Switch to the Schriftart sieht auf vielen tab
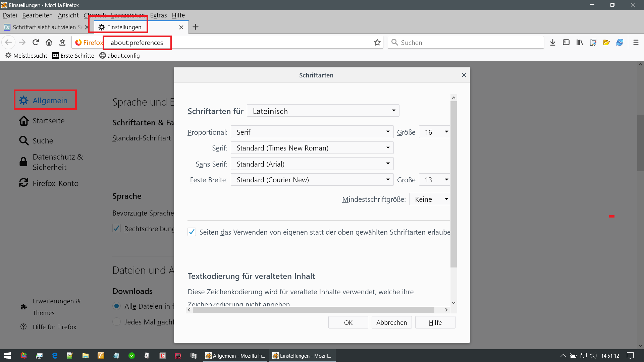Screen dimensions: 644x362 tap(44, 27)
